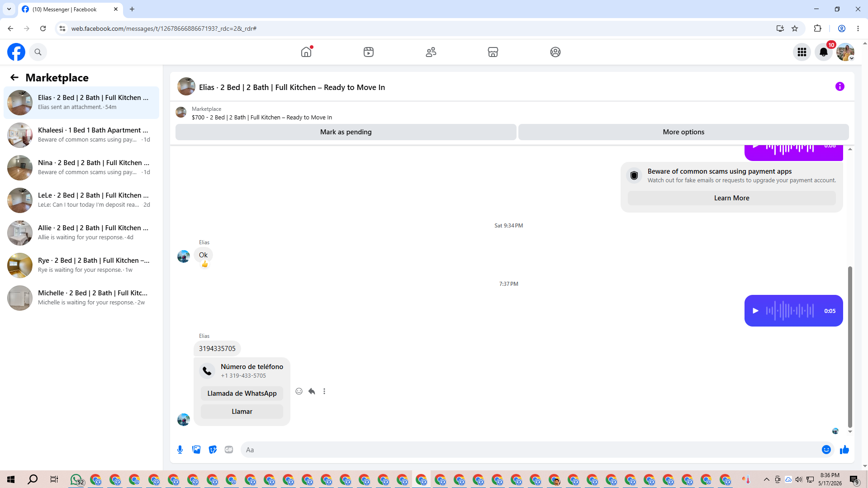Image resolution: width=868 pixels, height=488 pixels.
Task: Choose a GIF
Action: (229, 450)
